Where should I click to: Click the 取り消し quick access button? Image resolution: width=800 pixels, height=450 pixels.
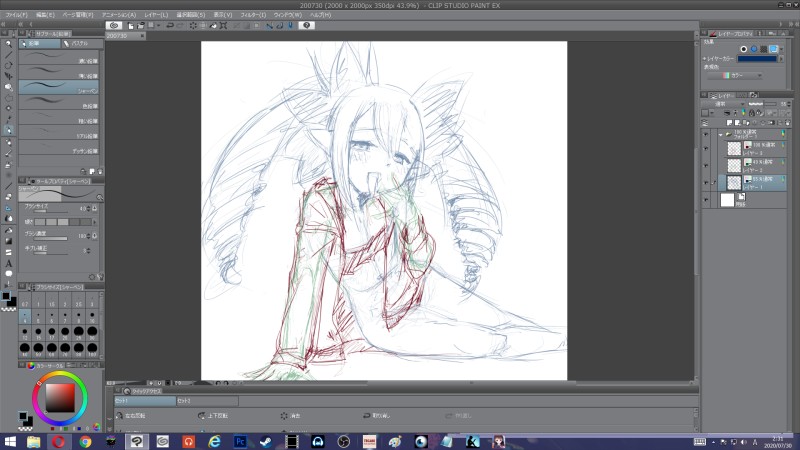[x=377, y=416]
